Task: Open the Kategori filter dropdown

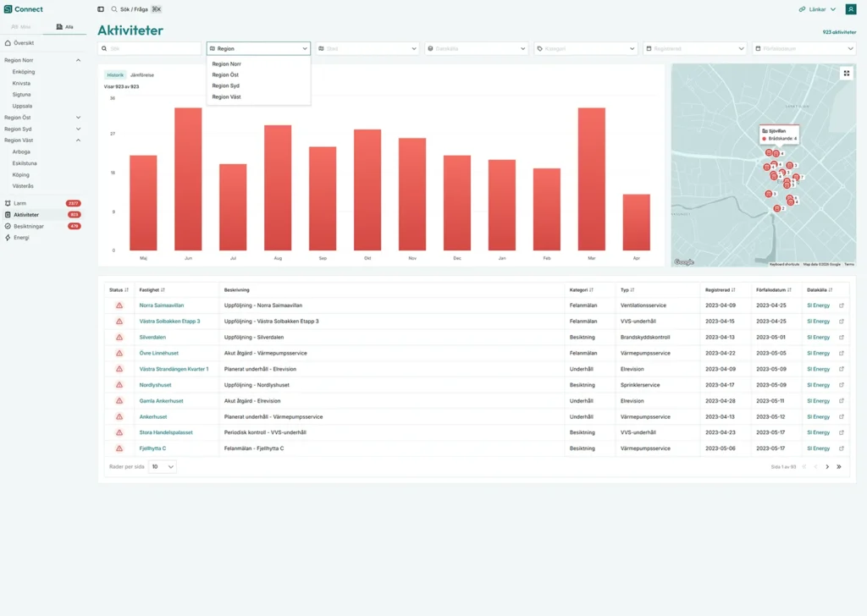Action: pos(585,49)
